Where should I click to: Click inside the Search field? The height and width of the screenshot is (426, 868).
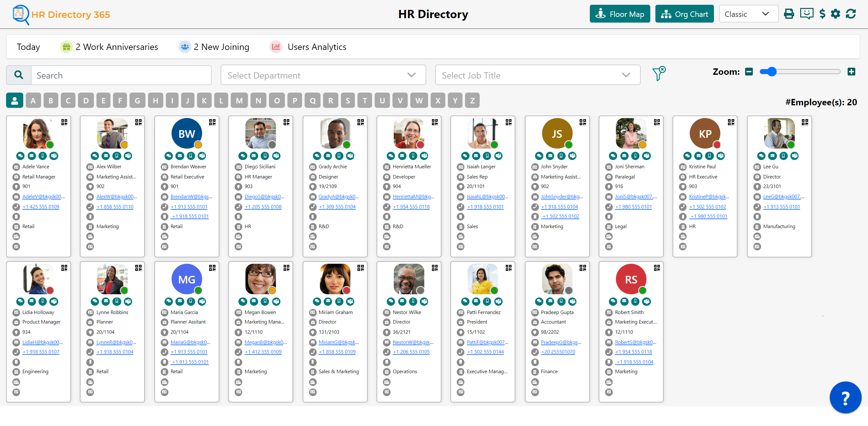tap(121, 75)
